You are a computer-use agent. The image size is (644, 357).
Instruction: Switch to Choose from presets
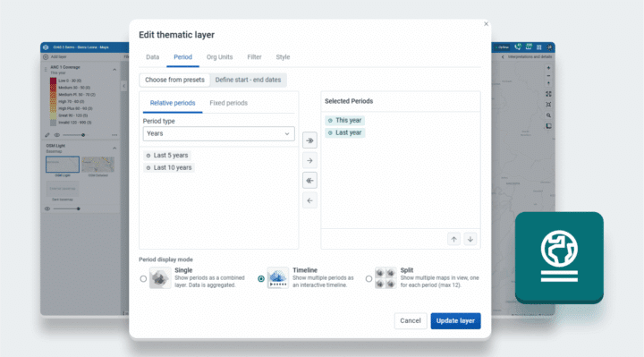point(174,80)
